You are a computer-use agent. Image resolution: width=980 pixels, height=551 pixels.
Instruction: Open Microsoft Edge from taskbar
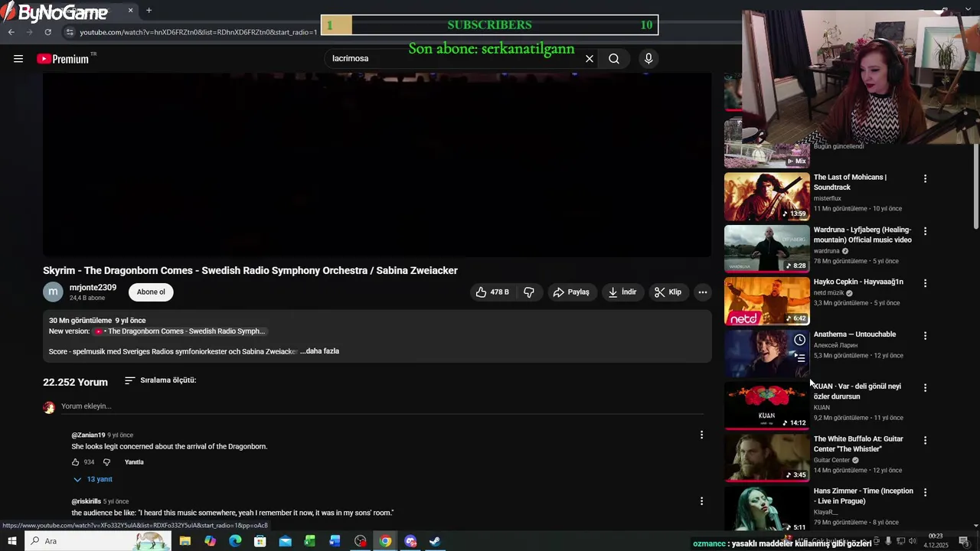point(235,541)
